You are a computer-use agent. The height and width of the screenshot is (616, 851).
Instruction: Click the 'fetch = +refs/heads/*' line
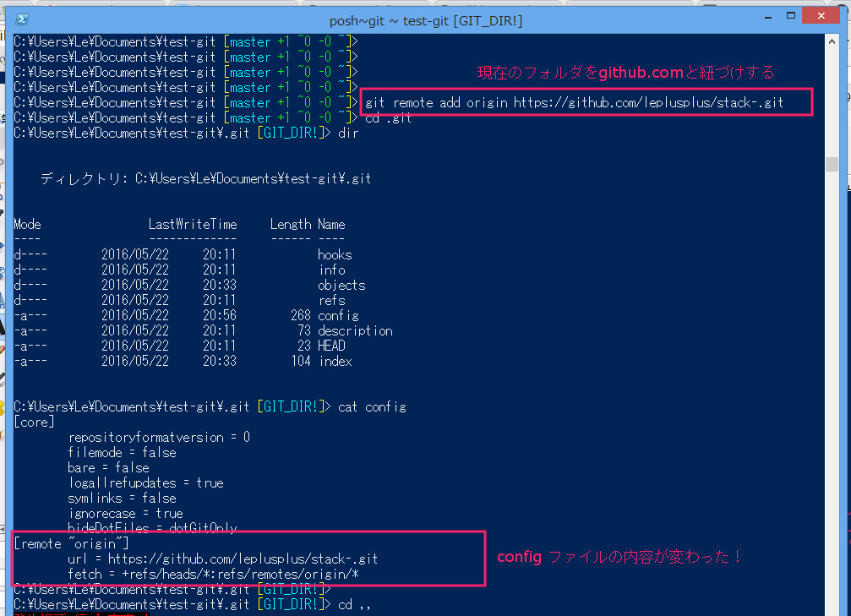click(213, 574)
